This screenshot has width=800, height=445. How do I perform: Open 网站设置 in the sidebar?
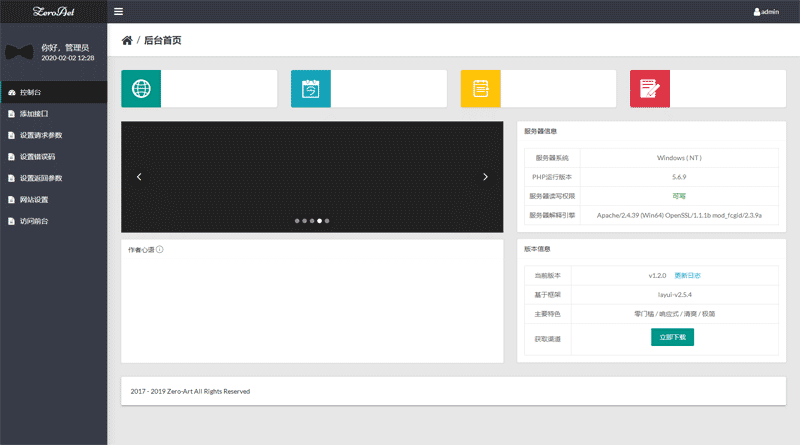[34, 199]
